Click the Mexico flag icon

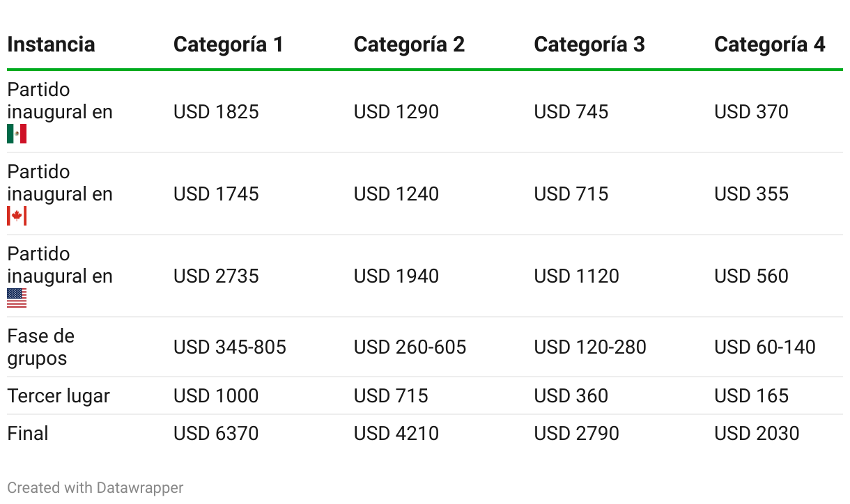coord(17,134)
